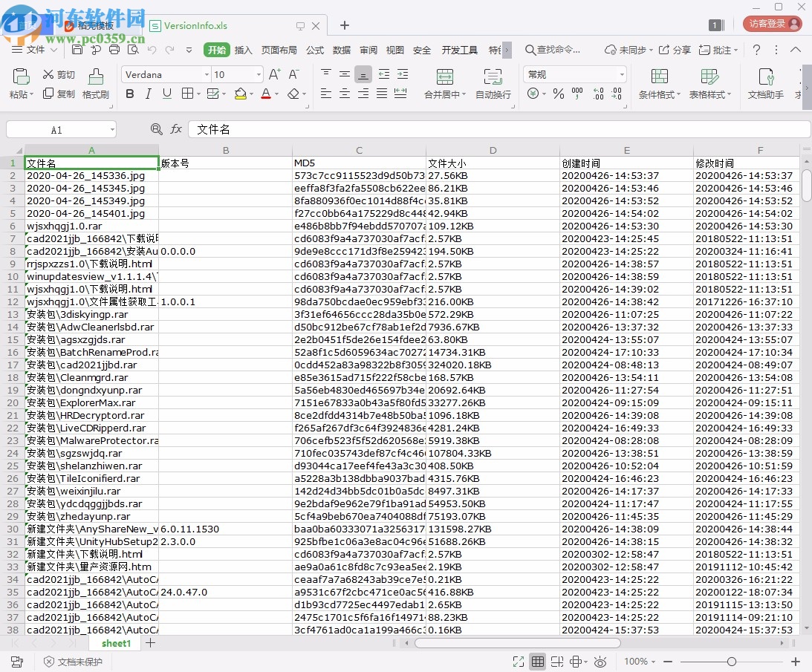This screenshot has width=812, height=672.
Task: Click the Increase Font Size icon
Action: [x=275, y=74]
